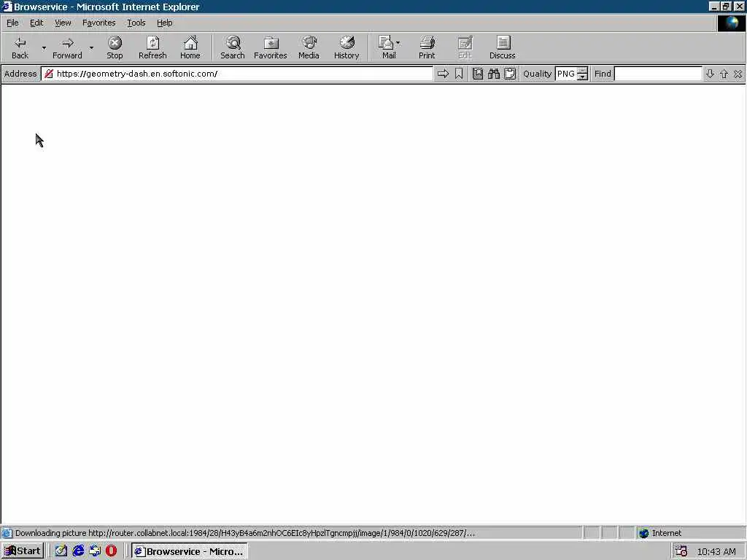Print the current page
Image resolution: width=747 pixels, height=560 pixels.
point(427,47)
